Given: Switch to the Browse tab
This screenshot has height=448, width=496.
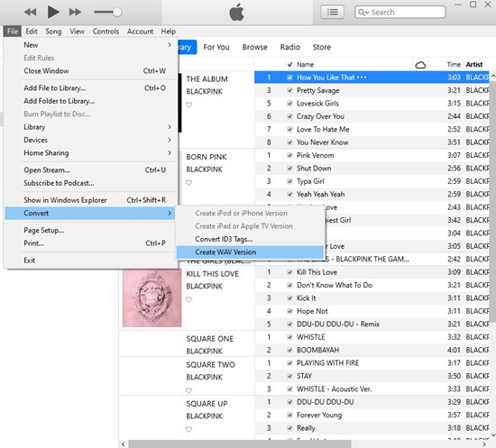Looking at the screenshot, I should [x=254, y=47].
